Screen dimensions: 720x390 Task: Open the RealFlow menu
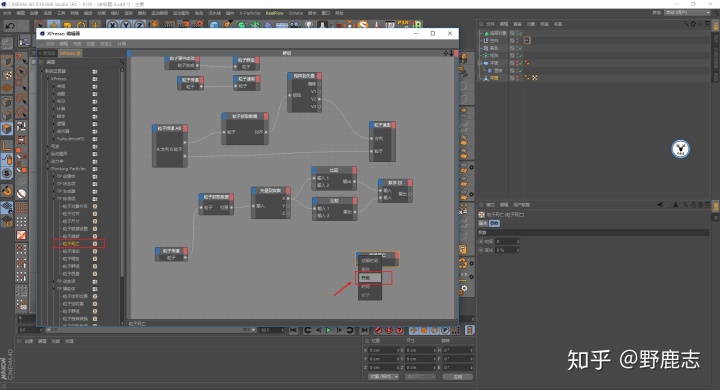275,13
